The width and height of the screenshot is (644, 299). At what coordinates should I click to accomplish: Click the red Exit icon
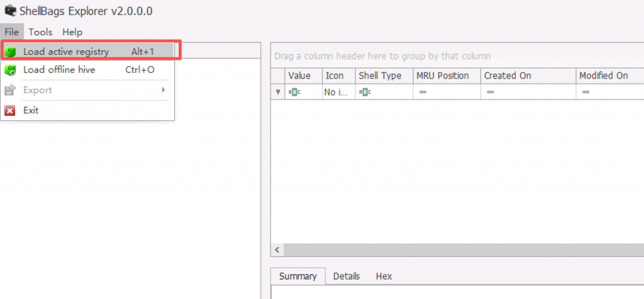[11, 110]
